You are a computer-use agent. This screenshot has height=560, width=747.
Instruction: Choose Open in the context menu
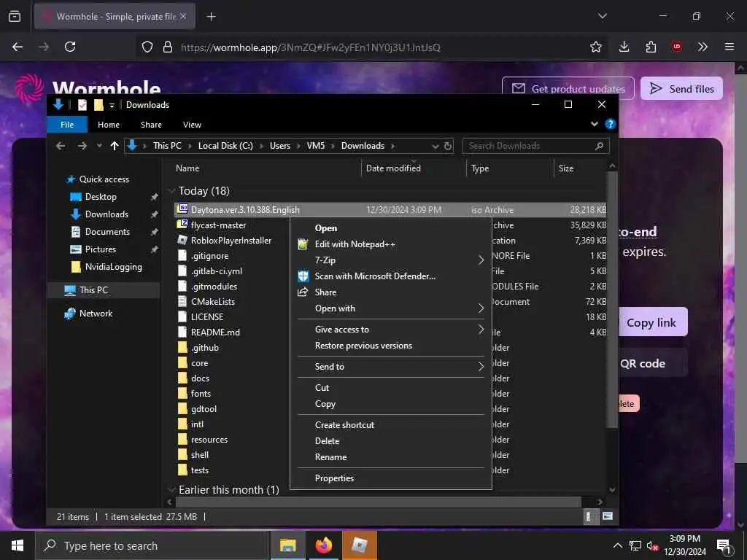point(391,228)
